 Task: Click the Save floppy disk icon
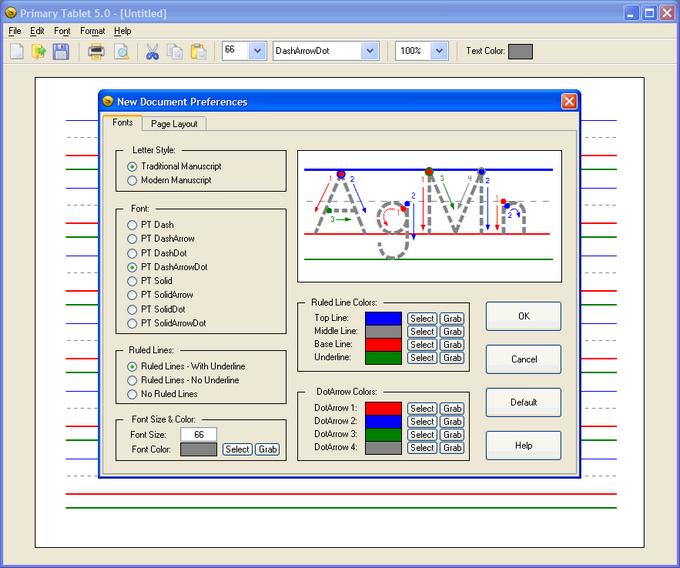coord(61,51)
